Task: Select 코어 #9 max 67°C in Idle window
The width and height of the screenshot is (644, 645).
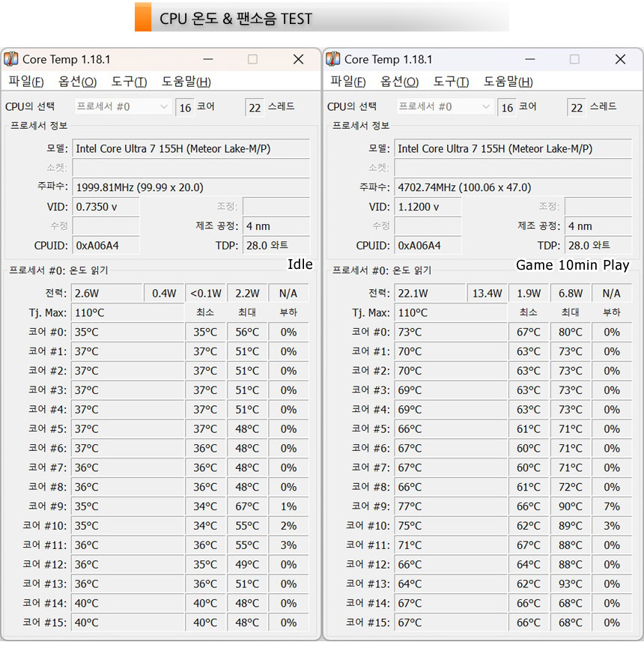Action: 247,506
